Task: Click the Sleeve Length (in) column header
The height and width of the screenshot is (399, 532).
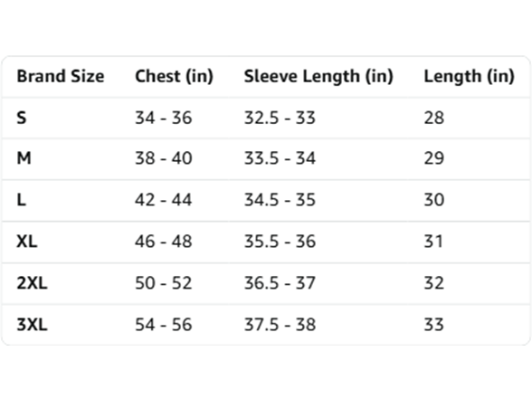Action: click(x=318, y=76)
